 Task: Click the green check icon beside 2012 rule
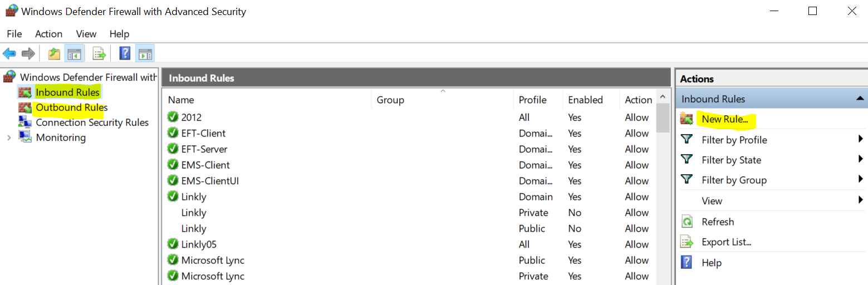point(173,117)
